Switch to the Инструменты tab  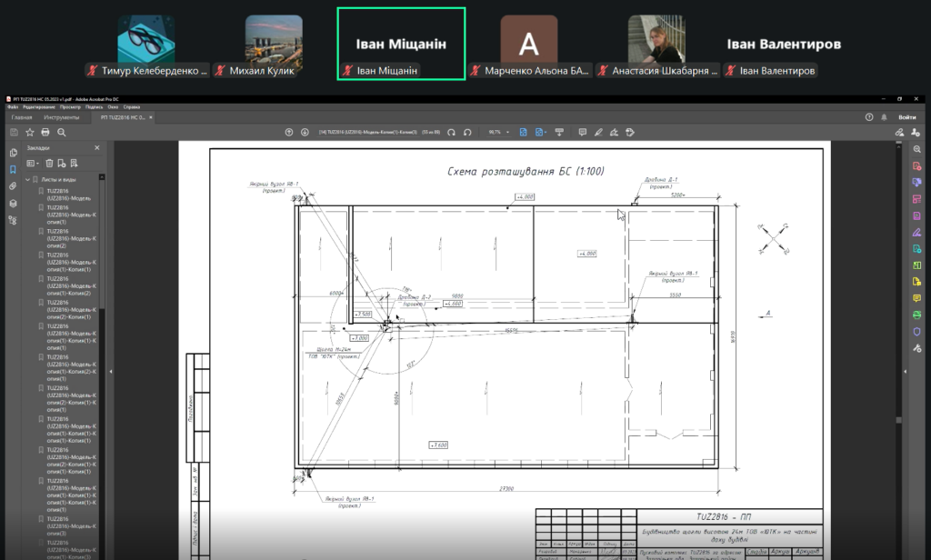61,117
